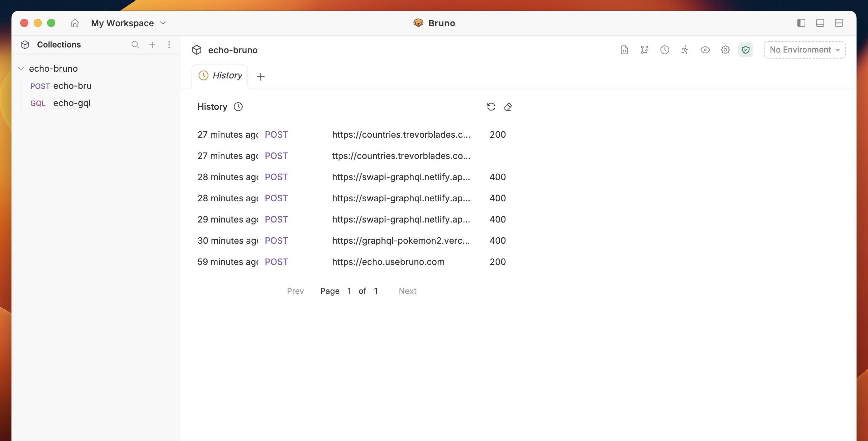This screenshot has width=868, height=441.
Task: Open My Workspace dropdown
Action: (128, 23)
